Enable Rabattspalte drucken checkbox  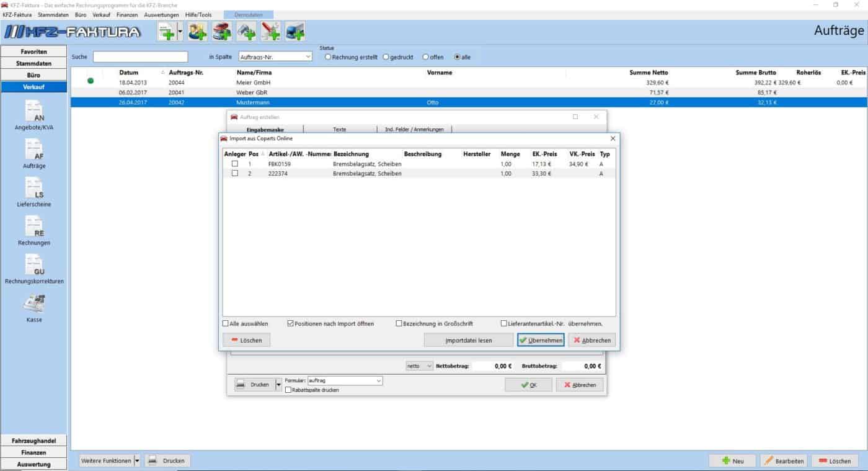[288, 390]
